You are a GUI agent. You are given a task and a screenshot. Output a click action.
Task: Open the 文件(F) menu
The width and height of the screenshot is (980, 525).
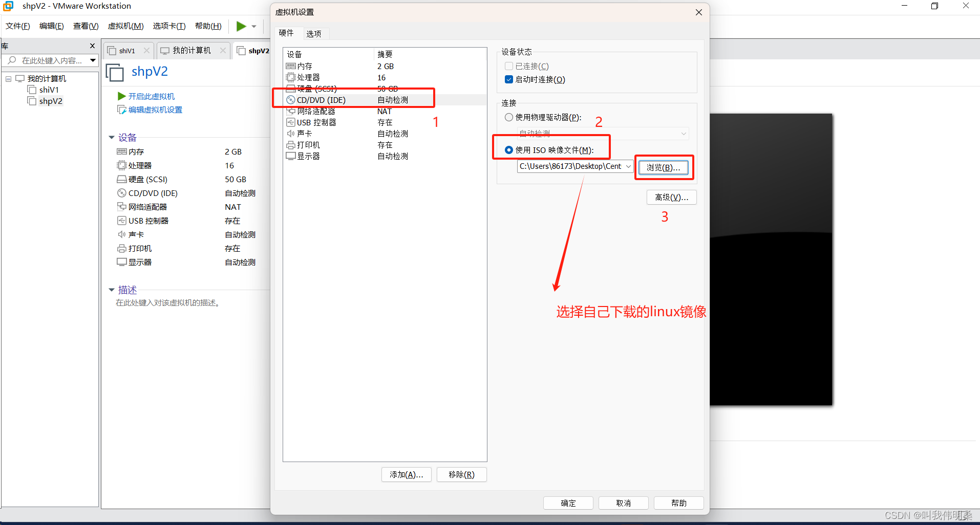tap(18, 26)
